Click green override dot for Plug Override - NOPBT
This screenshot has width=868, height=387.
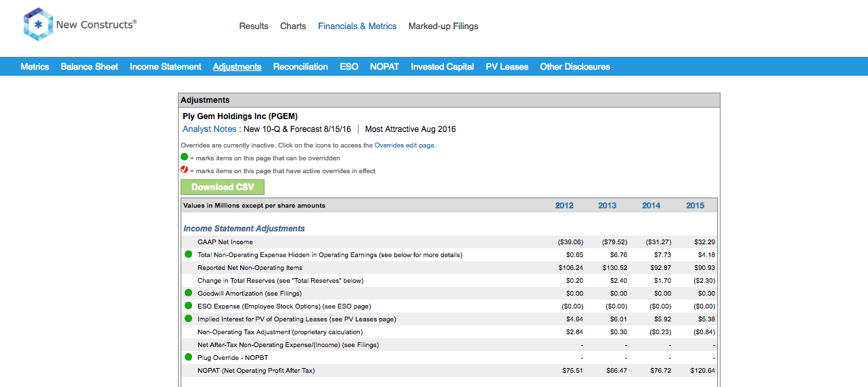pos(189,357)
